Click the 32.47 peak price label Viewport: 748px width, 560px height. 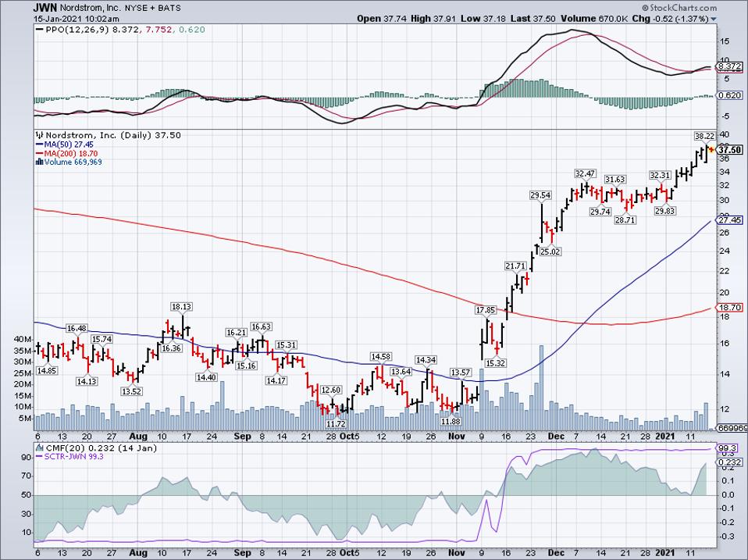(585, 173)
